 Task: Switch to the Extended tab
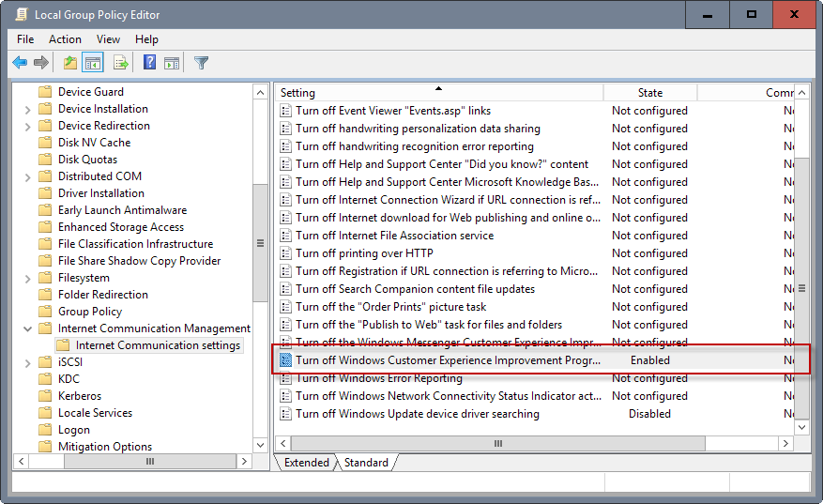pos(307,463)
